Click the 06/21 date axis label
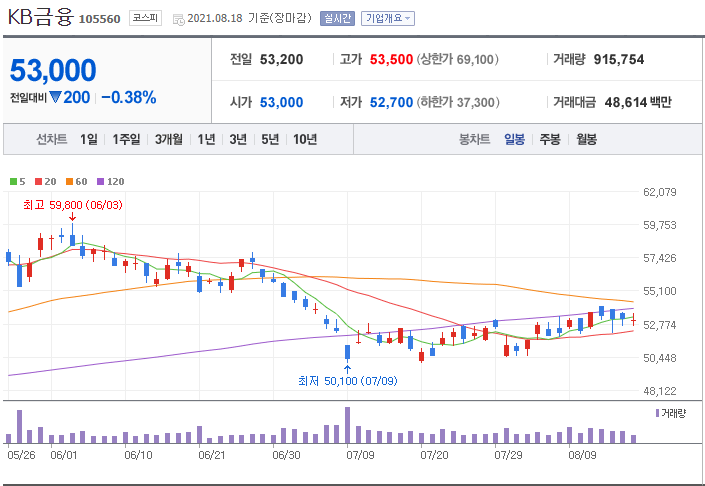 pos(212,455)
